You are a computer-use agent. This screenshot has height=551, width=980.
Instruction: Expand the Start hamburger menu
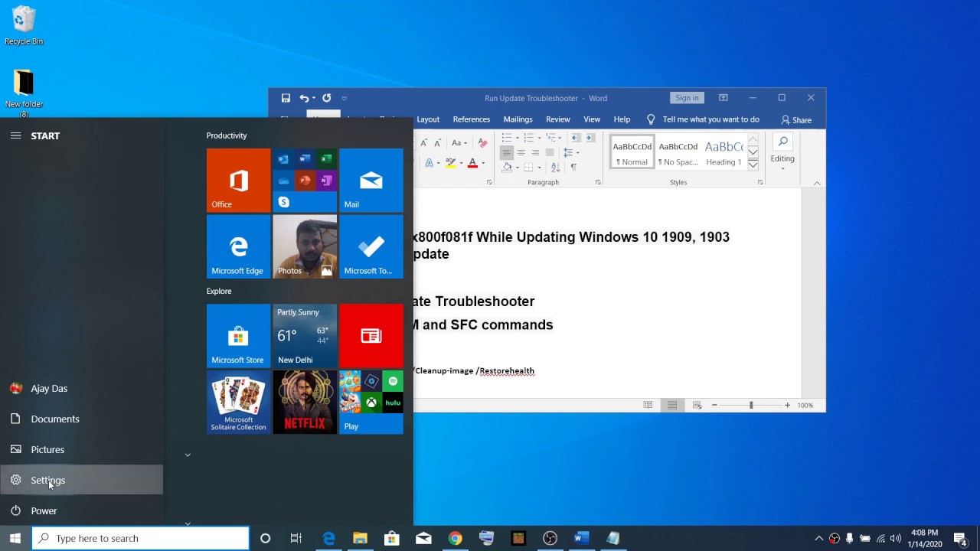15,135
